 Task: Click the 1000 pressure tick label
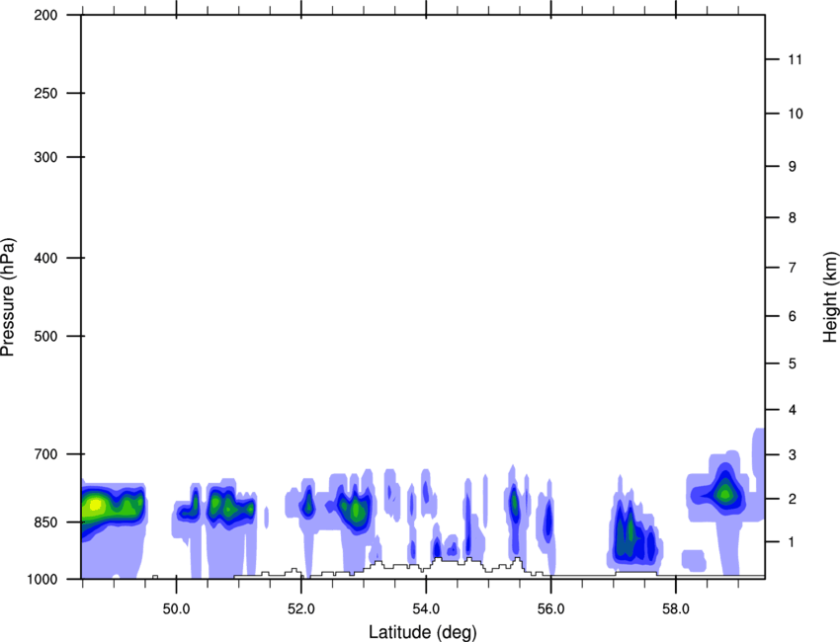point(42,579)
